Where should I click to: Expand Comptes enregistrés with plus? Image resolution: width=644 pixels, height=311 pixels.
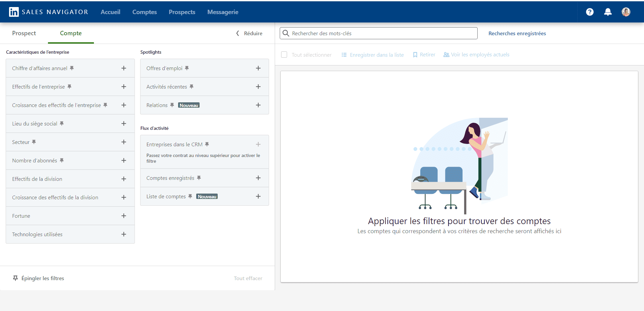258,178
